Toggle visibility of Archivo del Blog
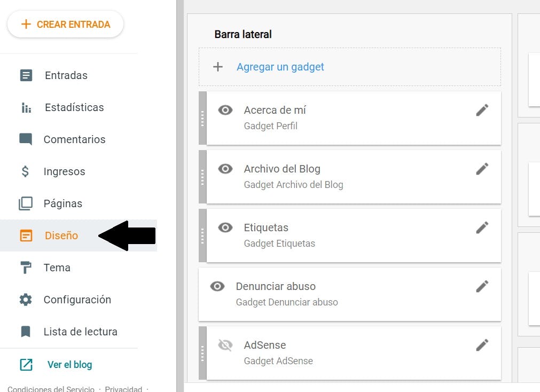 coord(225,168)
